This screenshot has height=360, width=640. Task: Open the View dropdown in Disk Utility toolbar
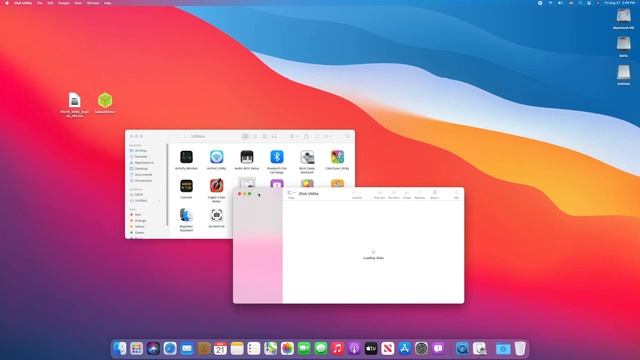291,194
